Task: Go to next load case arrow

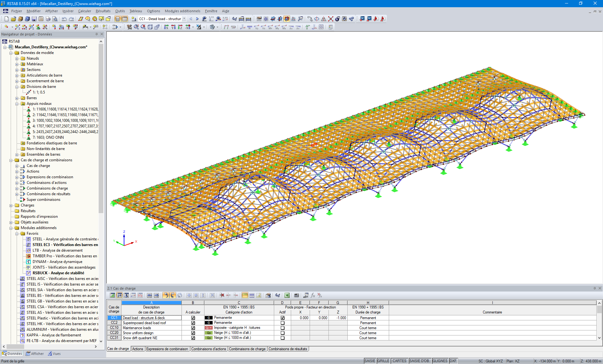Action: [x=197, y=19]
